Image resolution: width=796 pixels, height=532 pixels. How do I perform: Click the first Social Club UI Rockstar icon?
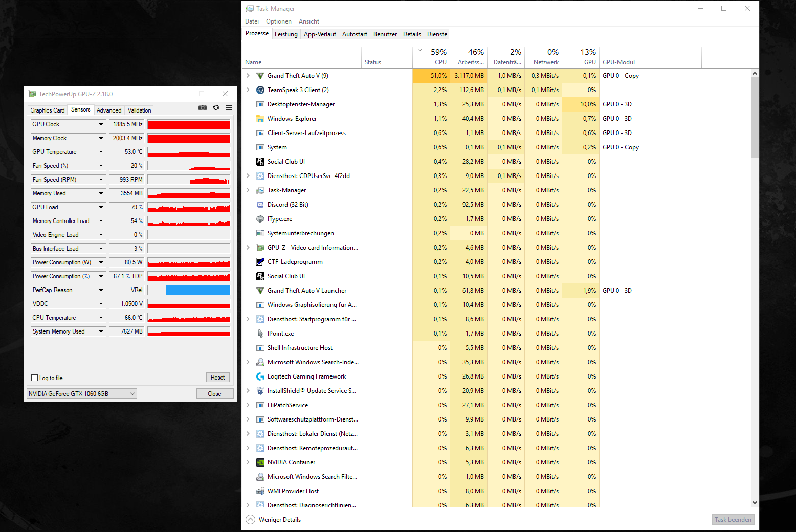pyautogui.click(x=260, y=162)
